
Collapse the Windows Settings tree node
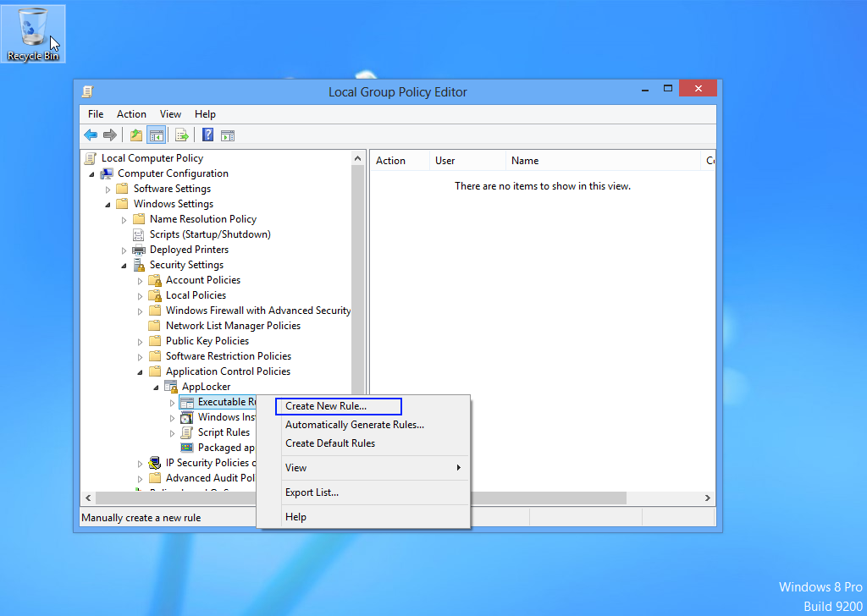click(x=108, y=205)
